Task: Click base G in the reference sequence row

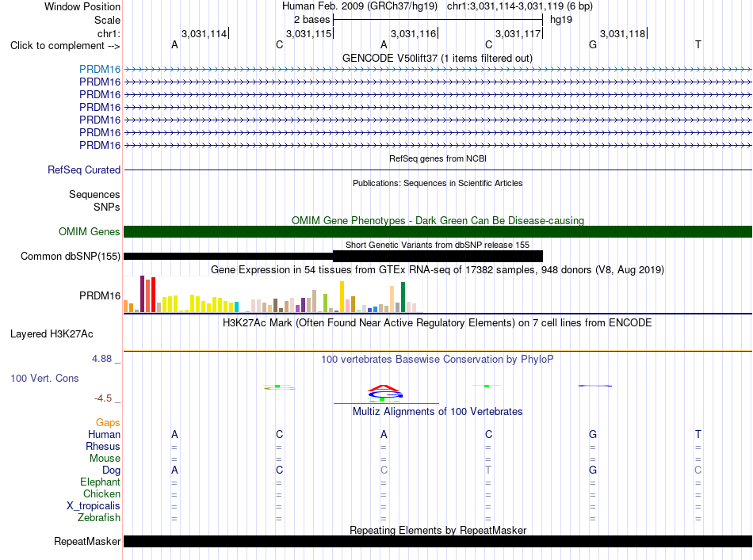Action: point(593,45)
